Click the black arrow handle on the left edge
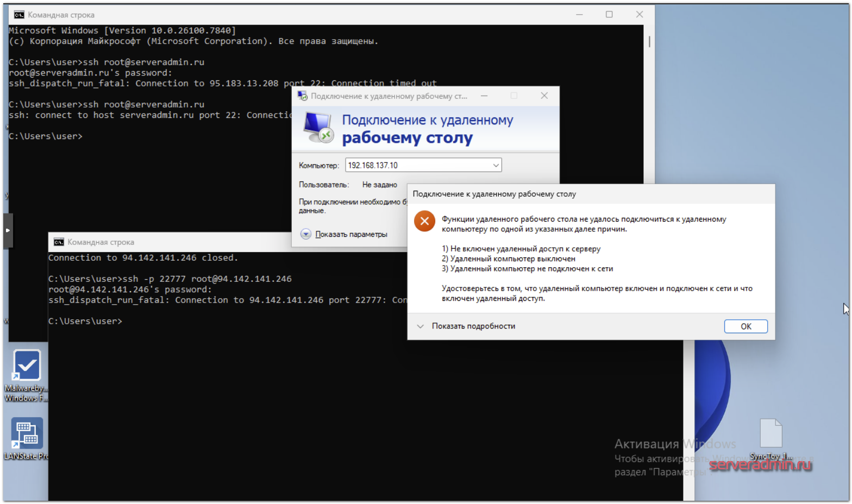The height and width of the screenshot is (504, 852). pyautogui.click(x=8, y=231)
